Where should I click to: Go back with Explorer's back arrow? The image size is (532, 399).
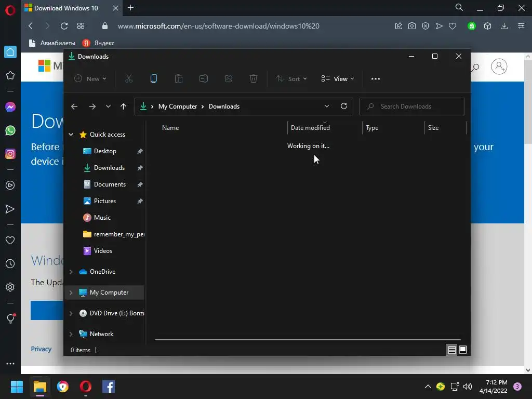pyautogui.click(x=74, y=107)
